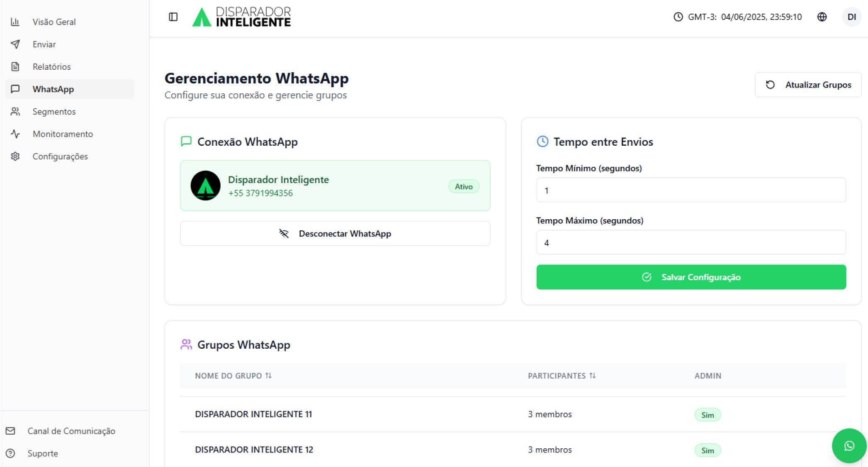This screenshot has width=868, height=467.
Task: Open Canal de Comunicação link
Action: click(x=71, y=431)
